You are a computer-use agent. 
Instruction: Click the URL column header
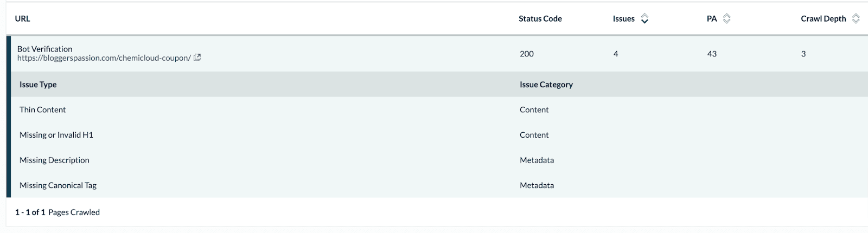click(x=23, y=19)
